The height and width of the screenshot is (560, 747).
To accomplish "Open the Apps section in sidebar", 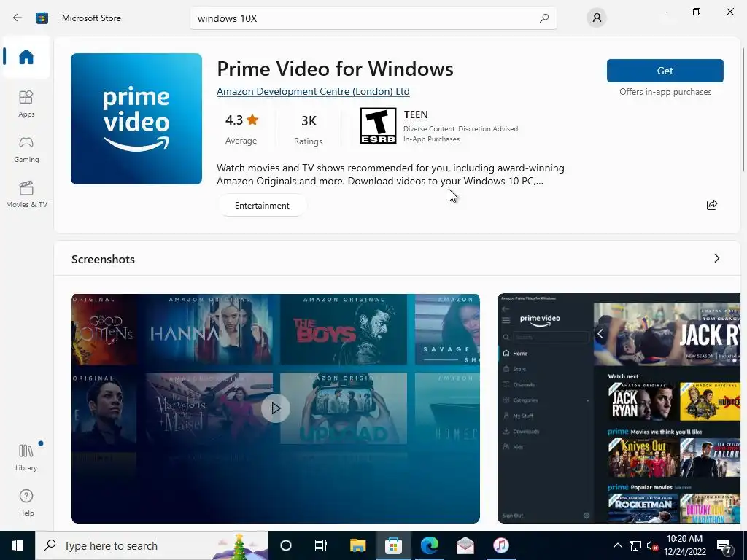I will [26, 104].
